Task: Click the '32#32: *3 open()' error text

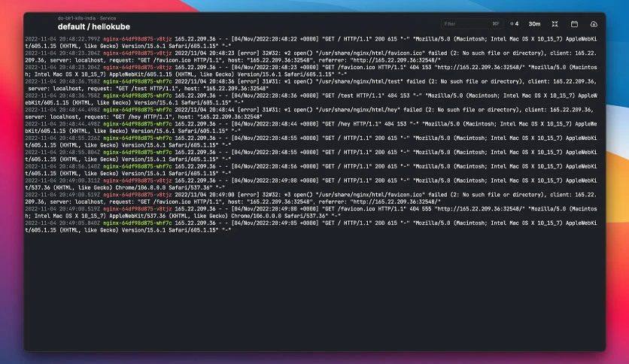Action: coord(287,195)
